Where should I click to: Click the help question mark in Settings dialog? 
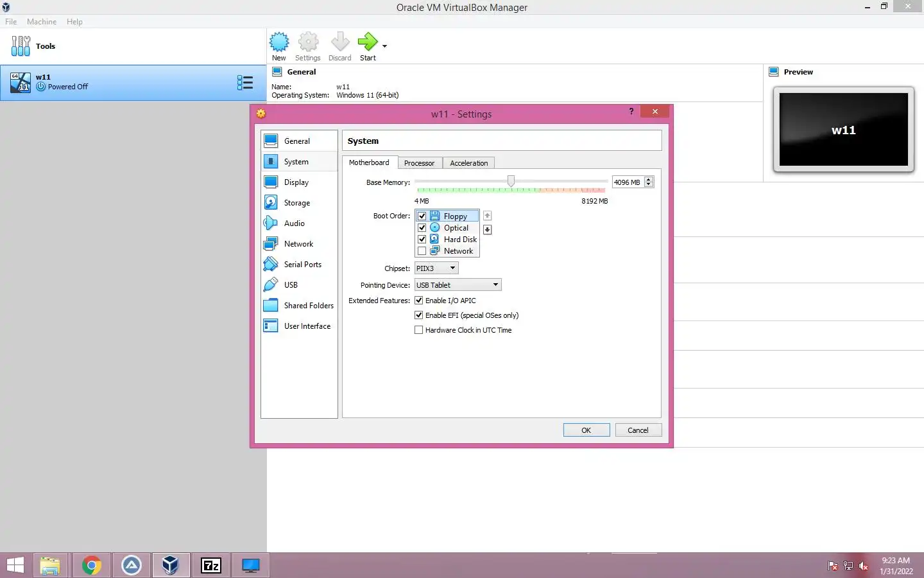pyautogui.click(x=631, y=111)
